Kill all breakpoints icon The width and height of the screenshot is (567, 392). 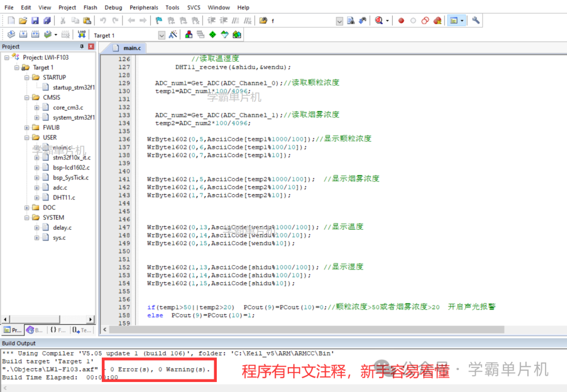pyautogui.click(x=437, y=20)
